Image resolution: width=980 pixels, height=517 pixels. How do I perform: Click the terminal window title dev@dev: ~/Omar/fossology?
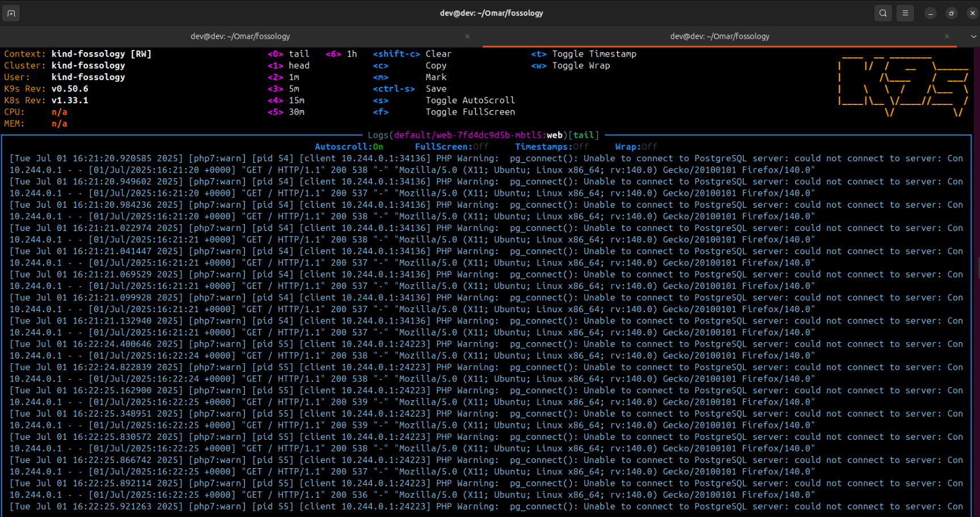491,13
